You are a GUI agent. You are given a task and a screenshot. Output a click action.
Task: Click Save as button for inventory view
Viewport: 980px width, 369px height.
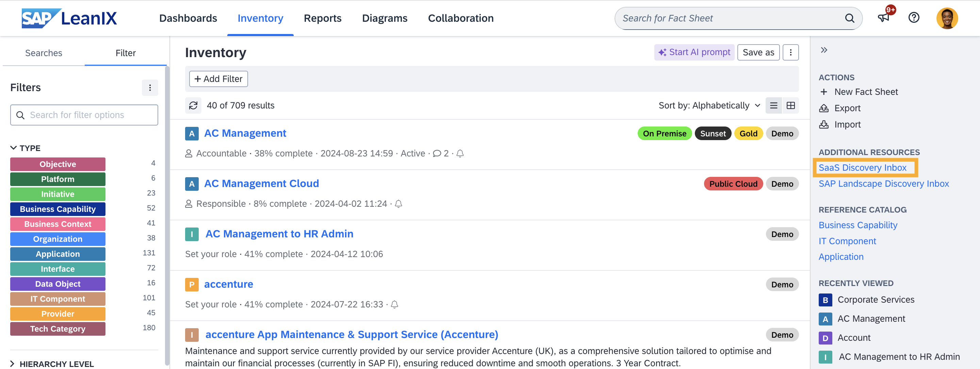[x=759, y=52]
